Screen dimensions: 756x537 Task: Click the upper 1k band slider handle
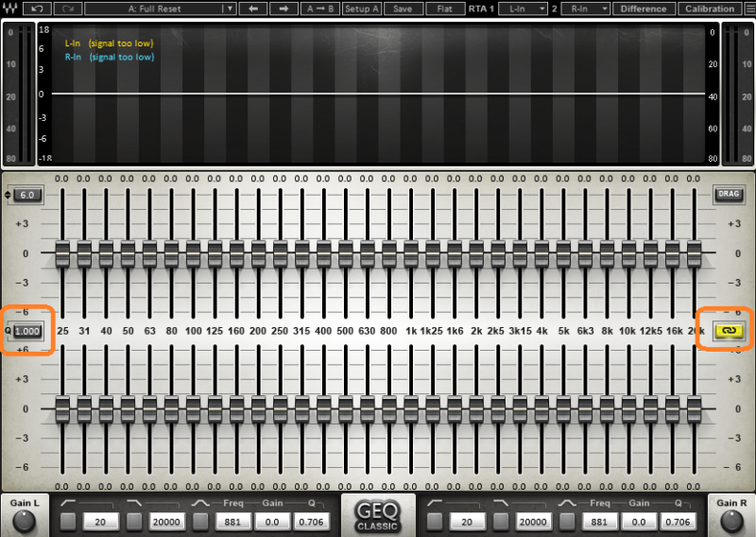[x=411, y=253]
